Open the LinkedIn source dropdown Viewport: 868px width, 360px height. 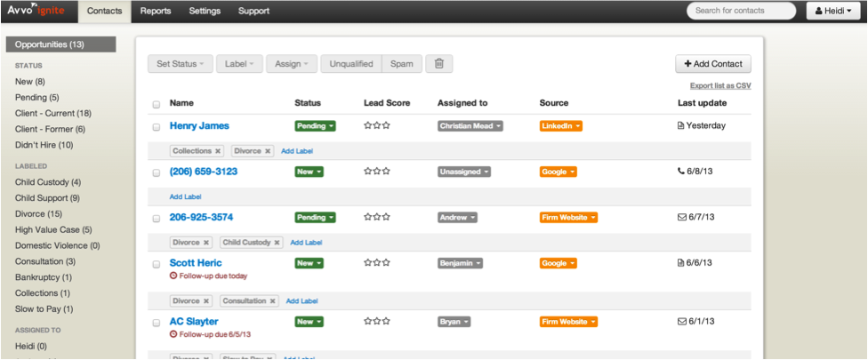(x=560, y=126)
